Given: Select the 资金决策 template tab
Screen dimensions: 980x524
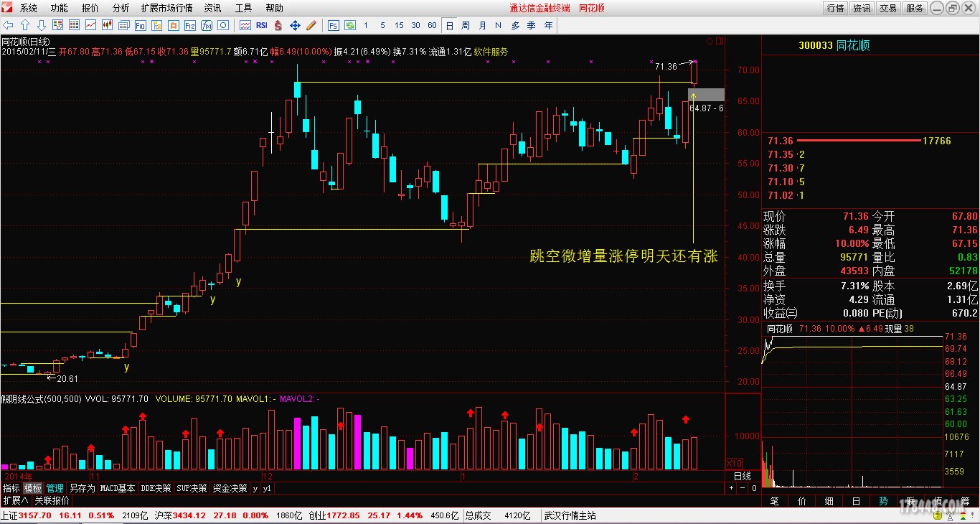Looking at the screenshot, I should 230,488.
